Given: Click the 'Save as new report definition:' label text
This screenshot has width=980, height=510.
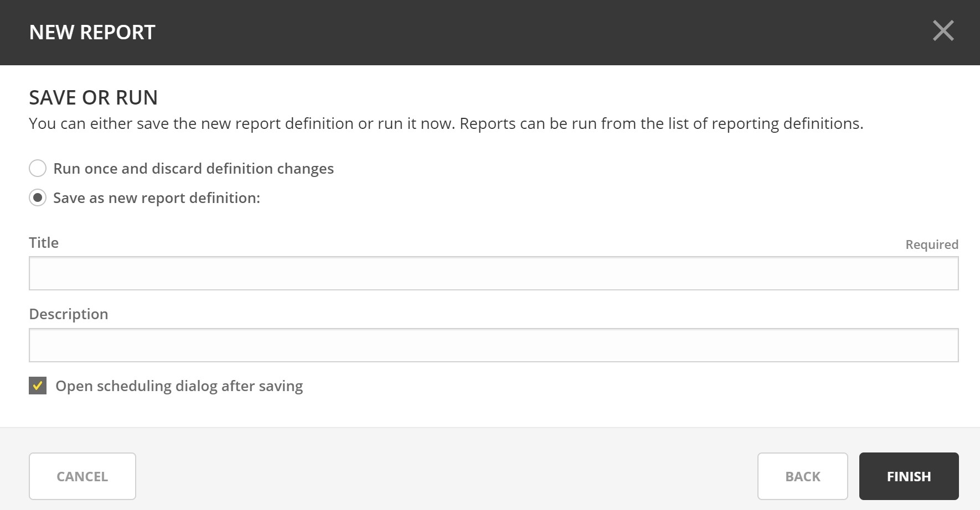Looking at the screenshot, I should pyautogui.click(x=157, y=198).
